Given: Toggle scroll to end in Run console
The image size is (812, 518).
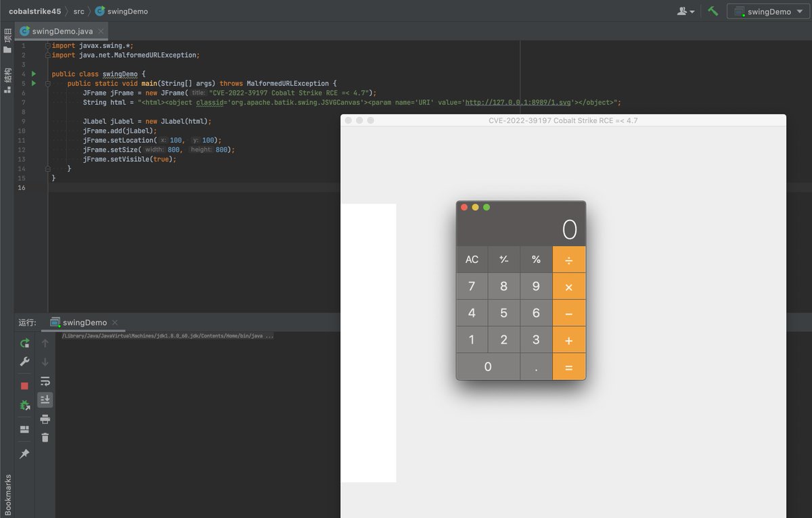Looking at the screenshot, I should click(x=45, y=400).
